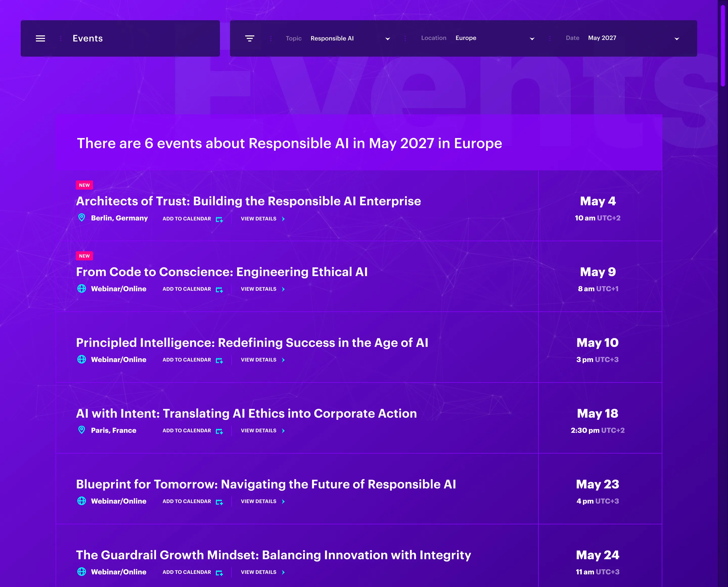
Task: Open From Code to Conscience event title
Action: point(222,272)
